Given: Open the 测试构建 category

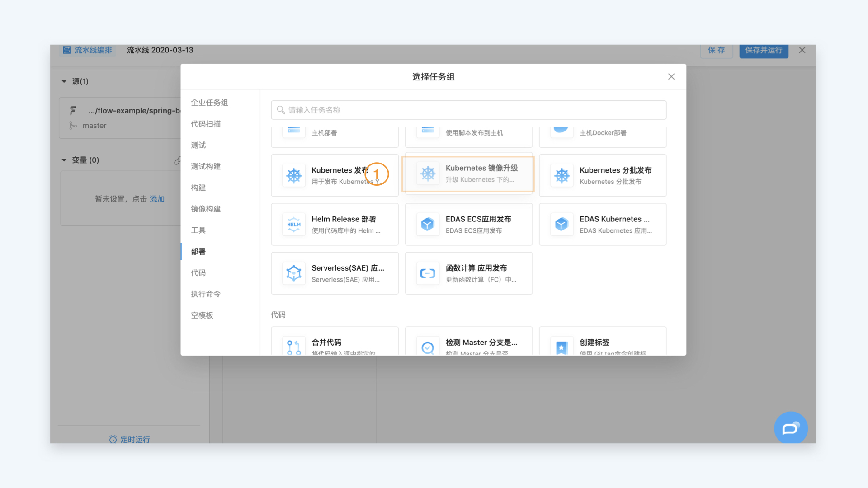Looking at the screenshot, I should (x=206, y=166).
